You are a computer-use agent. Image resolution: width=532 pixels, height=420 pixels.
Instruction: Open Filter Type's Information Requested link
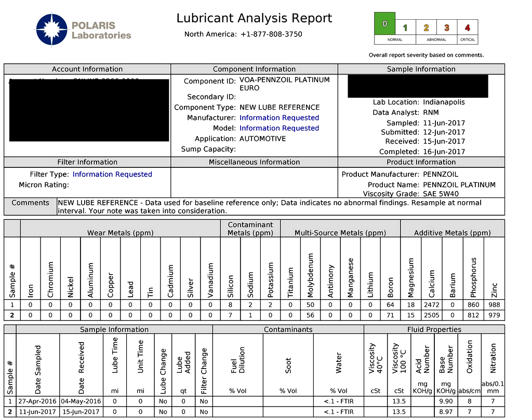pyautogui.click(x=112, y=175)
